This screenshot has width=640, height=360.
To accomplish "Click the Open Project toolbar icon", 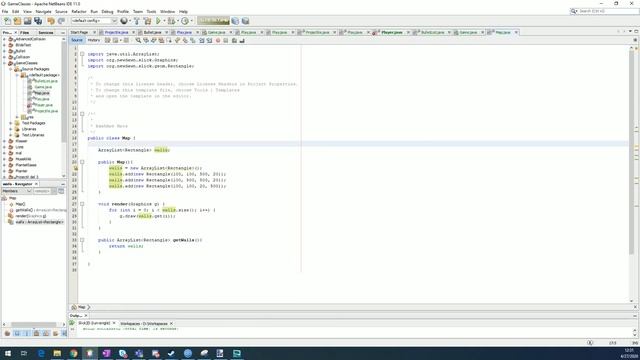I will point(27,21).
